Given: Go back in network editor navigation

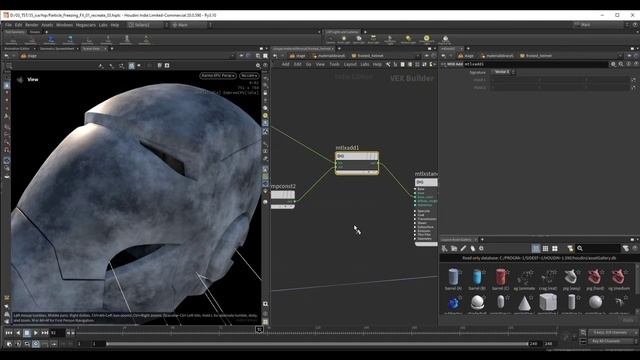Looking at the screenshot, I should (x=275, y=56).
